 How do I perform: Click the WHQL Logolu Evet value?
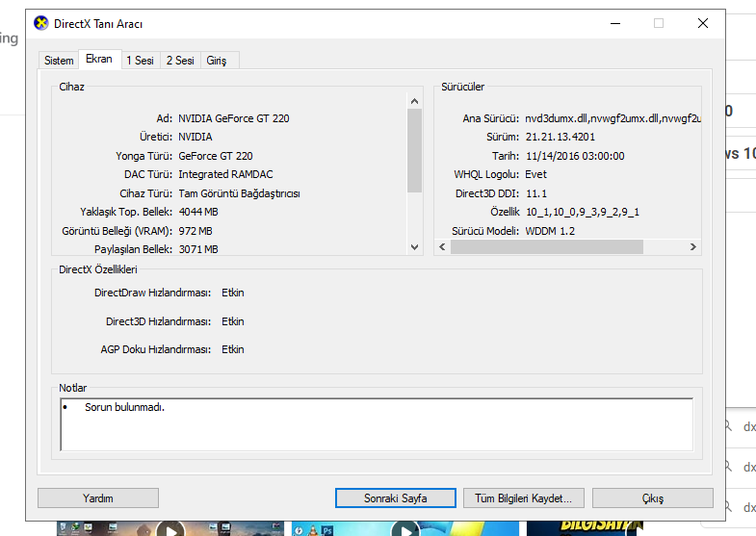point(536,174)
